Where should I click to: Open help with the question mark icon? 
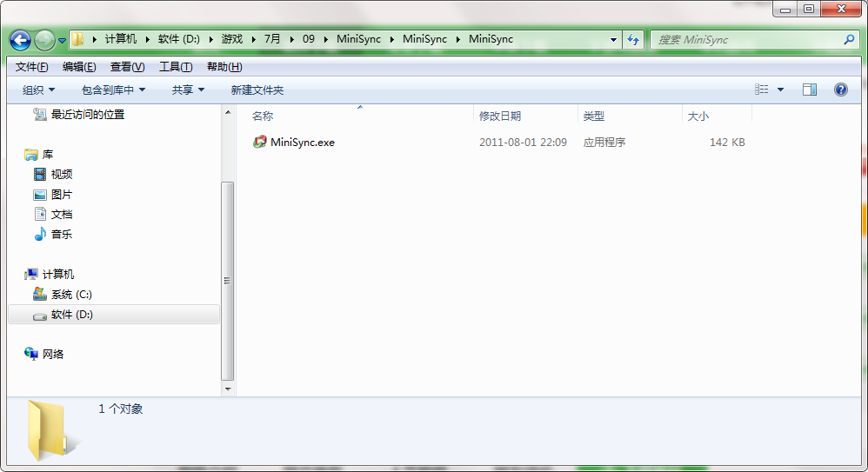tap(840, 90)
